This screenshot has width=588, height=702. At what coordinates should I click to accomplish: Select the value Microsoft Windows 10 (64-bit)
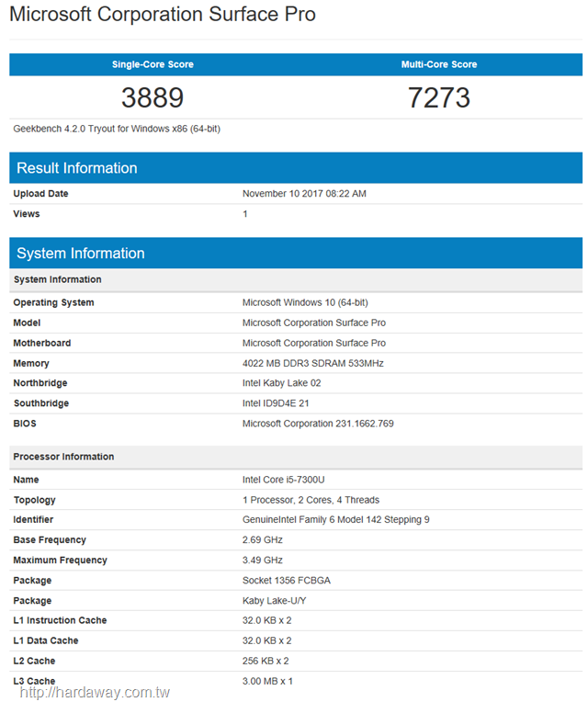(305, 302)
